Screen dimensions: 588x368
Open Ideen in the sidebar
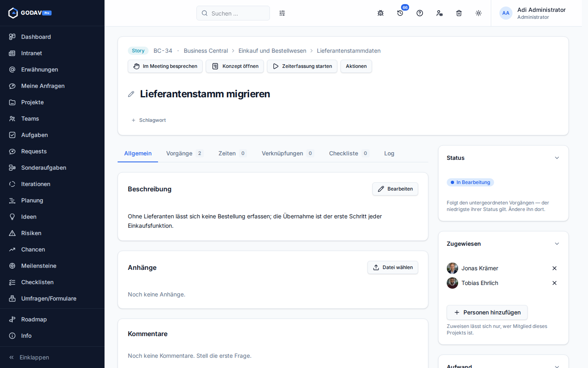coord(52,217)
